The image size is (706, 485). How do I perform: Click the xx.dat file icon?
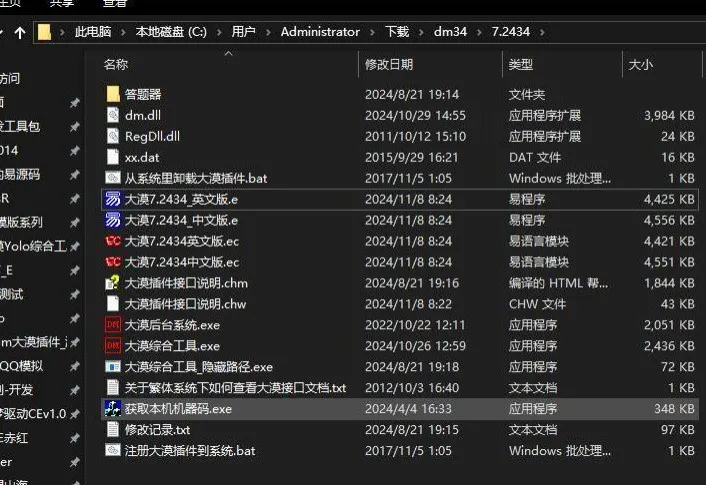pyautogui.click(x=113, y=157)
